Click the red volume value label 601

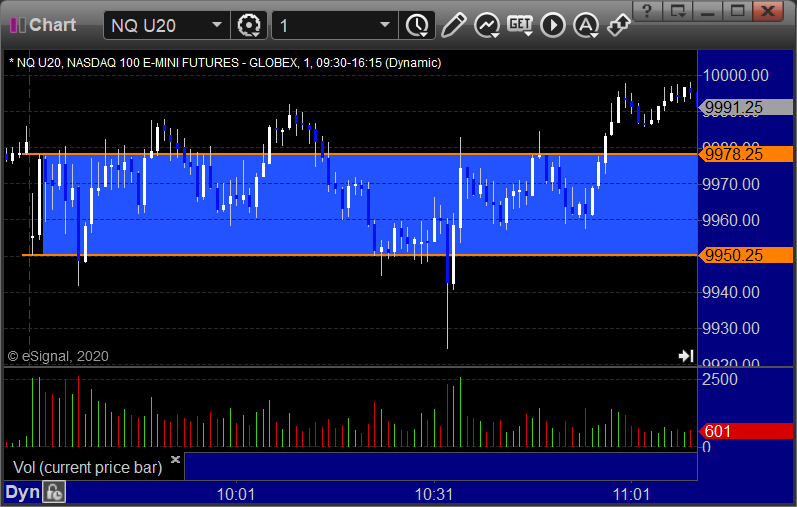click(x=745, y=431)
